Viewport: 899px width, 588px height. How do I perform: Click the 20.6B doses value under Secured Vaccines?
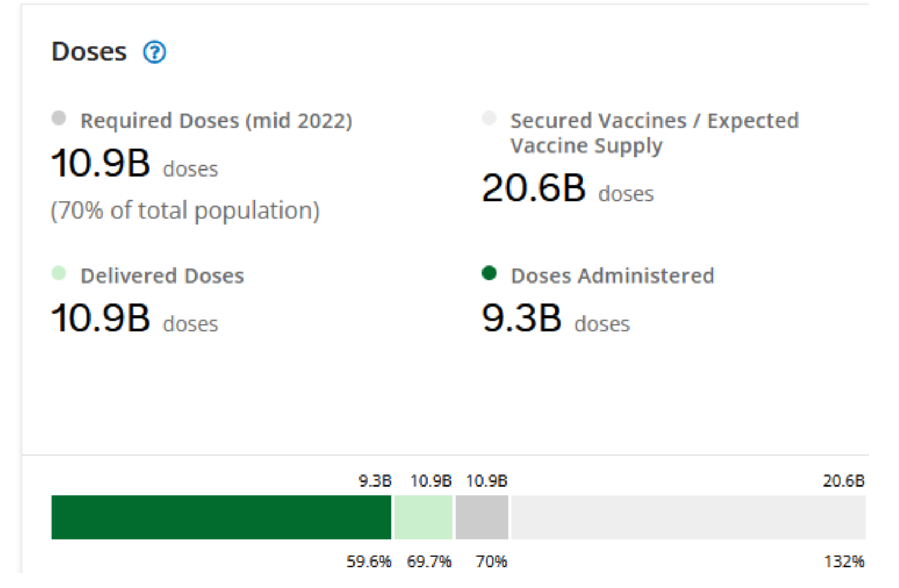568,189
